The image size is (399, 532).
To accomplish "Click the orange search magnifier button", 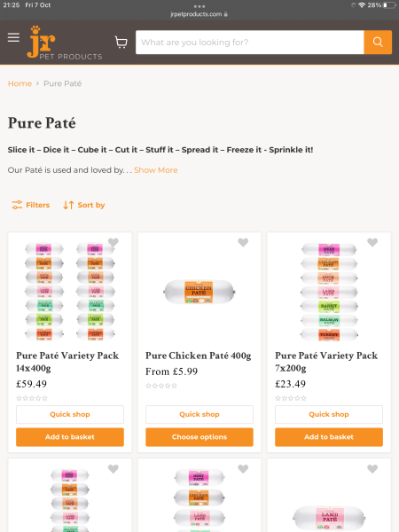I will [x=378, y=42].
